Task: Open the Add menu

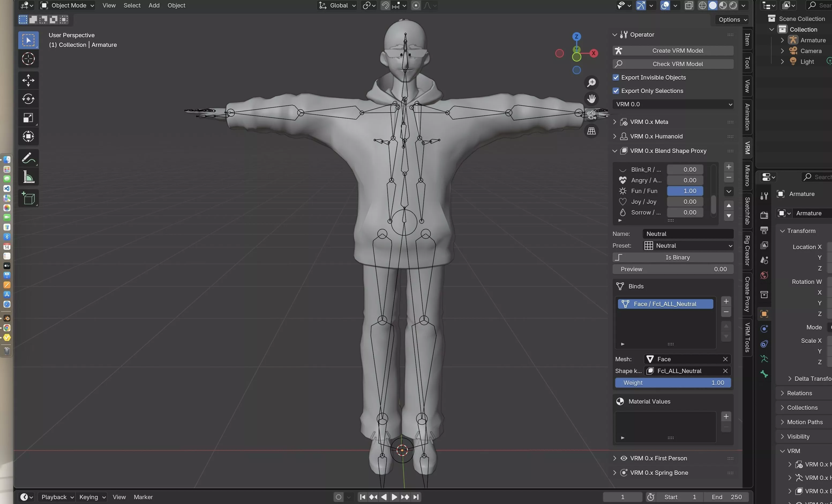Action: pos(154,5)
